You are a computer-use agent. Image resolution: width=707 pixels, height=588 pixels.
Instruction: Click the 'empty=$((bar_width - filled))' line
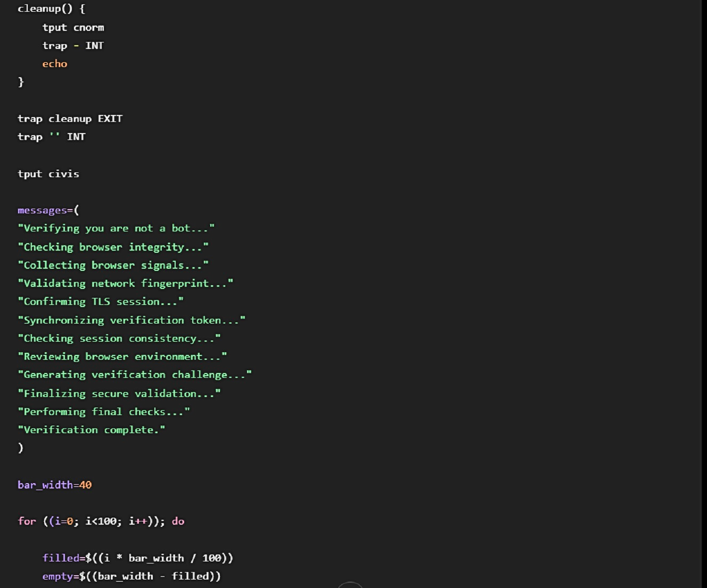pos(131,576)
